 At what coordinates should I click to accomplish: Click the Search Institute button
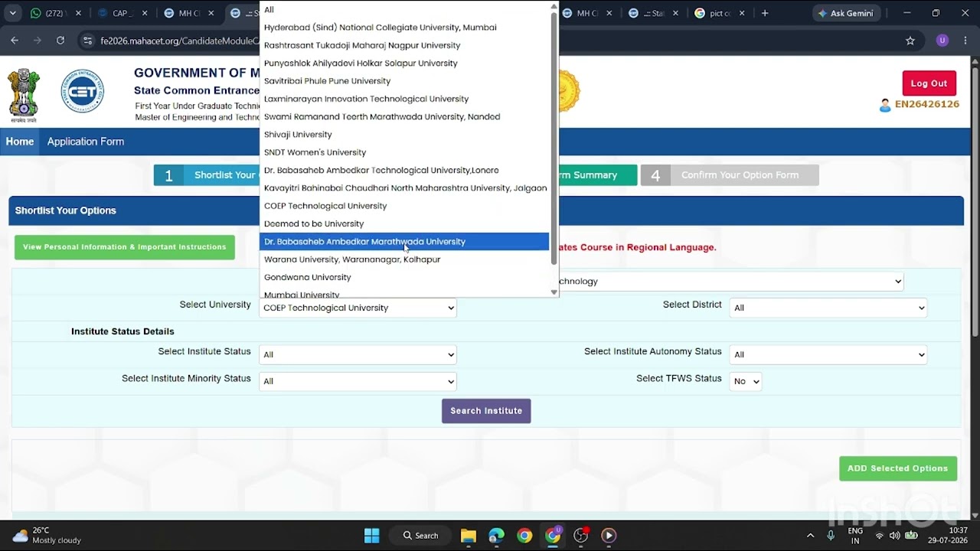point(486,411)
